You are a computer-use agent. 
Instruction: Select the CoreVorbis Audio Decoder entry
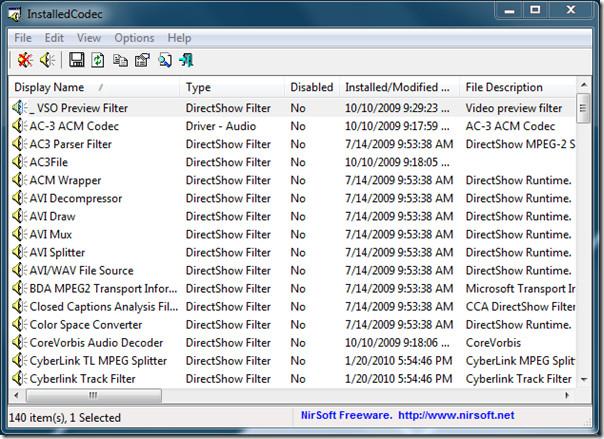[x=95, y=342]
